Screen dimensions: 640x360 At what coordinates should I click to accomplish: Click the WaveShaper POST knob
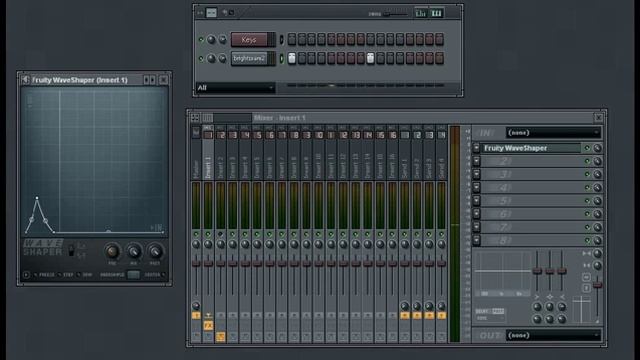pyautogui.click(x=155, y=252)
